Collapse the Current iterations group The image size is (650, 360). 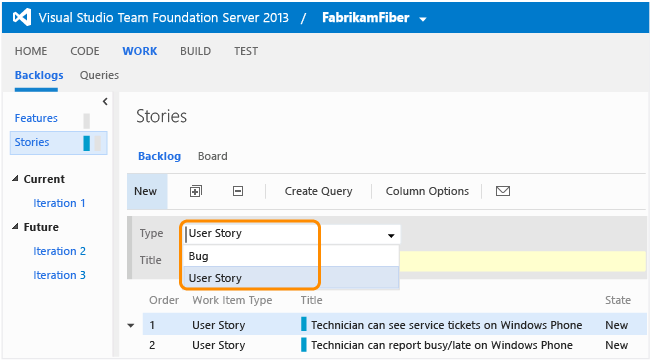point(15,179)
